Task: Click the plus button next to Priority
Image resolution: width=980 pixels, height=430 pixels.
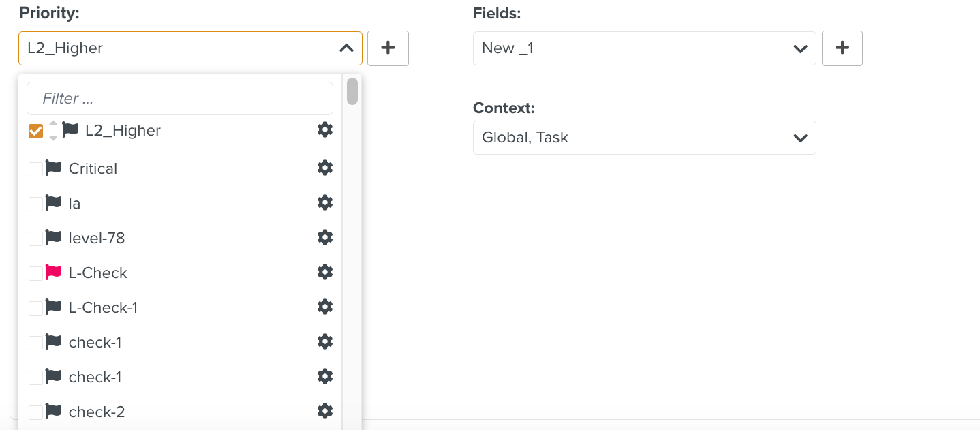Action: tap(388, 48)
